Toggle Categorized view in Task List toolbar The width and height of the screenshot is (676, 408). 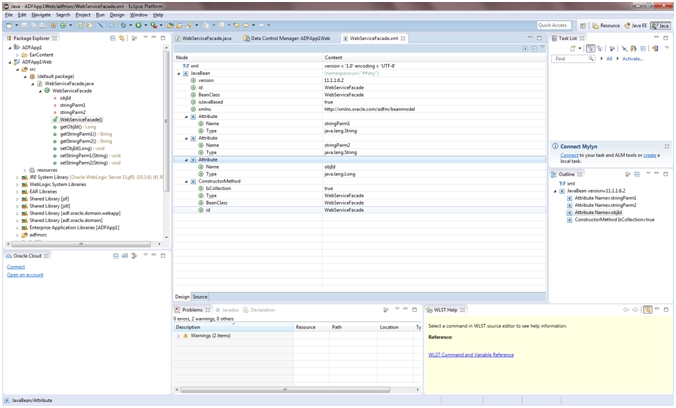point(591,48)
